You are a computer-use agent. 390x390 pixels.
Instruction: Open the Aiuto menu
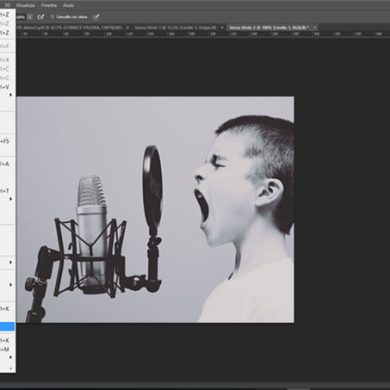[68, 5]
